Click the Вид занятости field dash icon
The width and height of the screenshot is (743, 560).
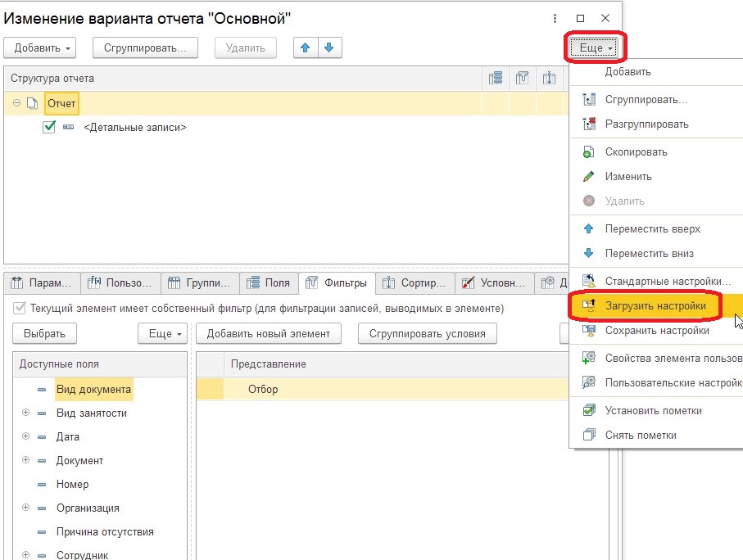point(42,413)
